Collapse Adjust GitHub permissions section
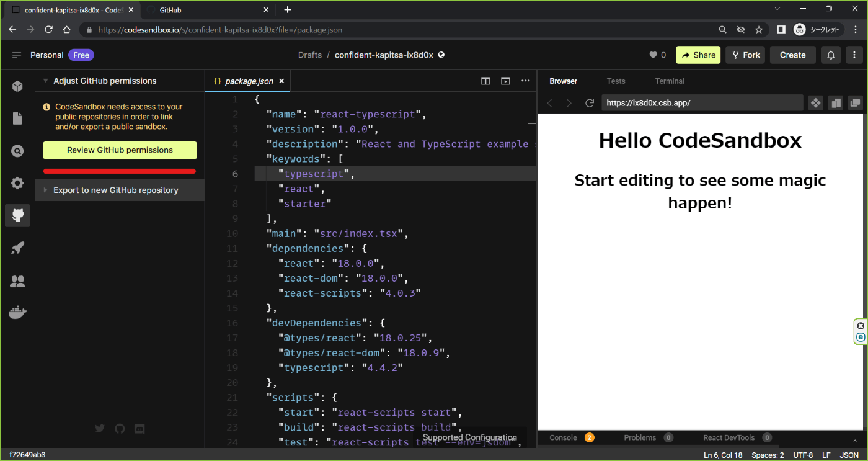This screenshot has width=868, height=461. (45, 81)
